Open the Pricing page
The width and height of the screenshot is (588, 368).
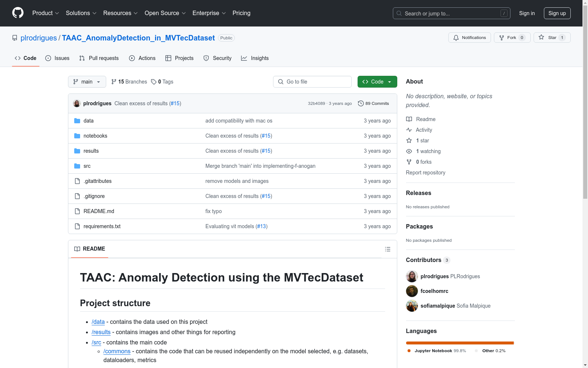tap(241, 13)
